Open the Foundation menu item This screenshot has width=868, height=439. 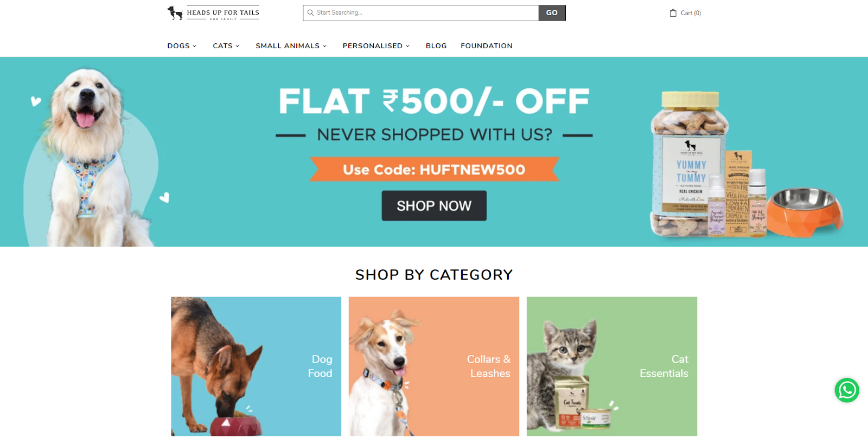487,46
